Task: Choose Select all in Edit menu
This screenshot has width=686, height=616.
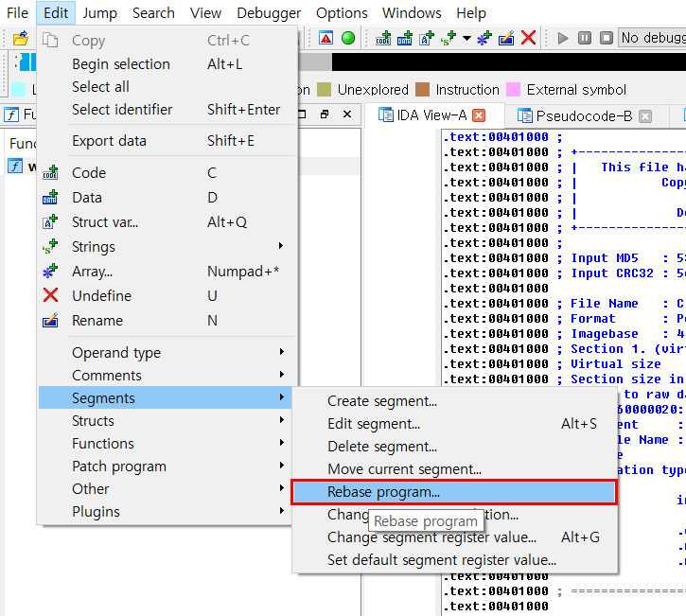Action: click(x=167, y=87)
